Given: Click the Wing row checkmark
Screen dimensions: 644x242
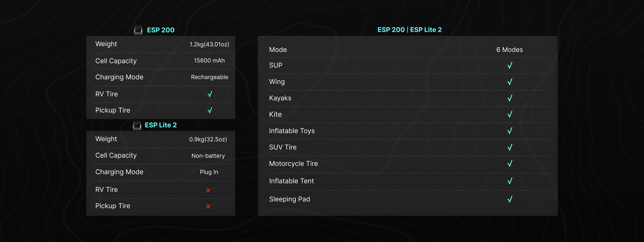Looking at the screenshot, I should click(510, 82).
